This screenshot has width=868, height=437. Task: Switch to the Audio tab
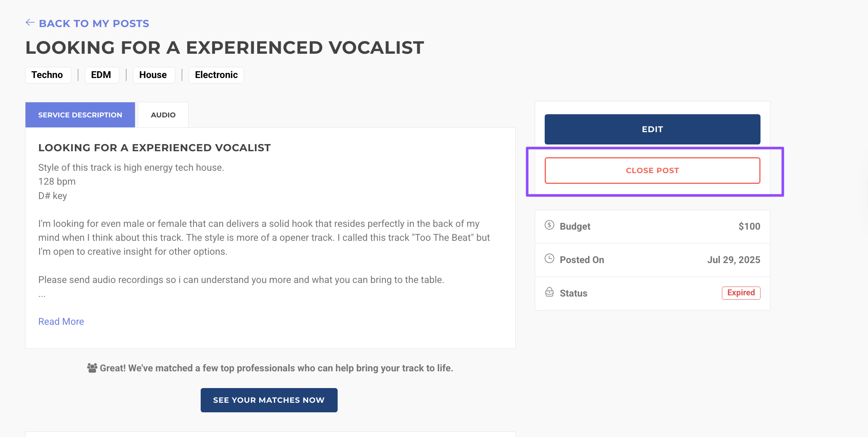(x=163, y=115)
